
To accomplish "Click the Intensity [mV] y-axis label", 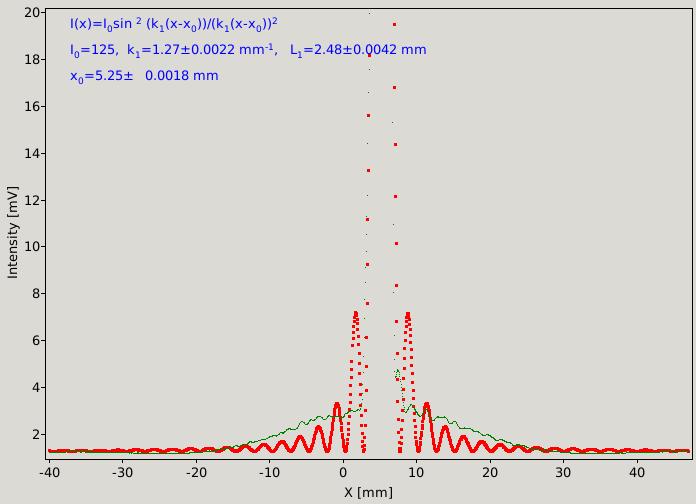I will point(13,232).
